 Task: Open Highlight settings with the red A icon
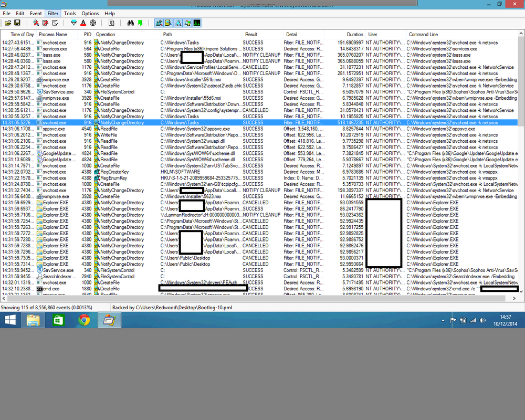pyautogui.click(x=83, y=23)
